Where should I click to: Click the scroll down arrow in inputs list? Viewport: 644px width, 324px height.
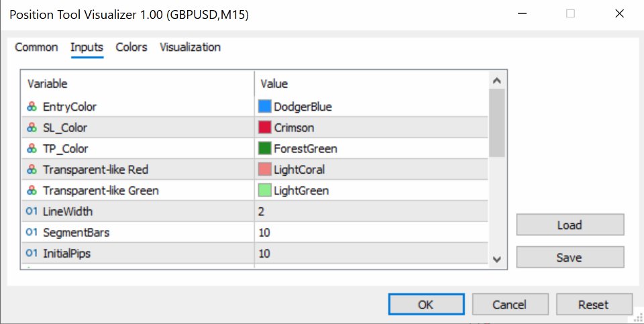(496, 259)
